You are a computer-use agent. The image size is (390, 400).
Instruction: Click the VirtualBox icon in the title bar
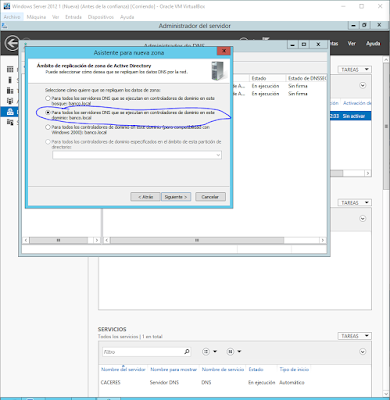(7, 6)
